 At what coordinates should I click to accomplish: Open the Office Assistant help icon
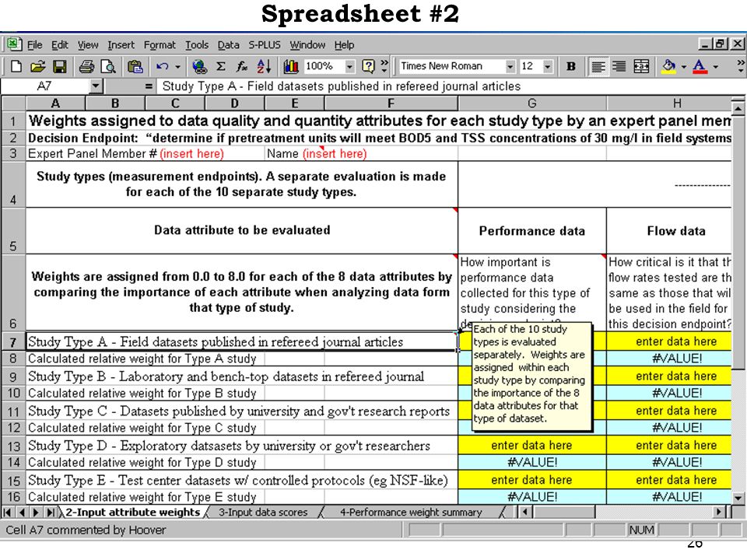368,66
